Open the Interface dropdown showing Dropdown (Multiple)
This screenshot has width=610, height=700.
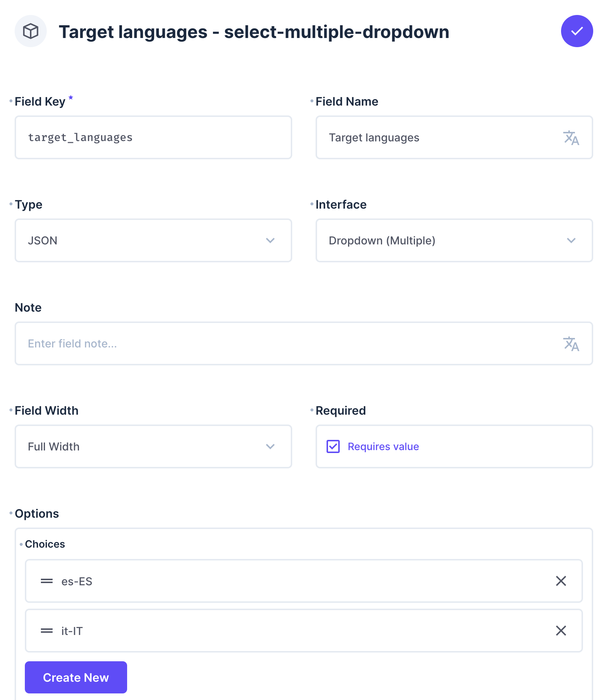(x=454, y=240)
